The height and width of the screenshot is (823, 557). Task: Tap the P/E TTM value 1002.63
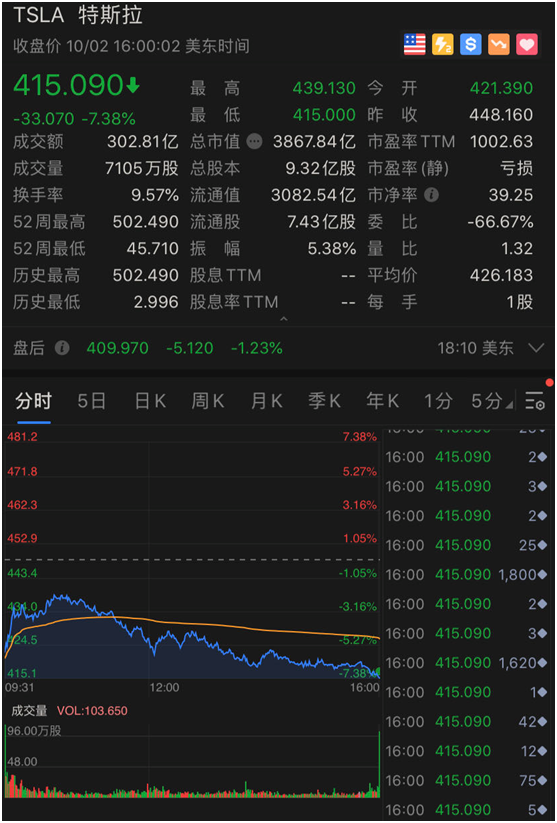(501, 142)
